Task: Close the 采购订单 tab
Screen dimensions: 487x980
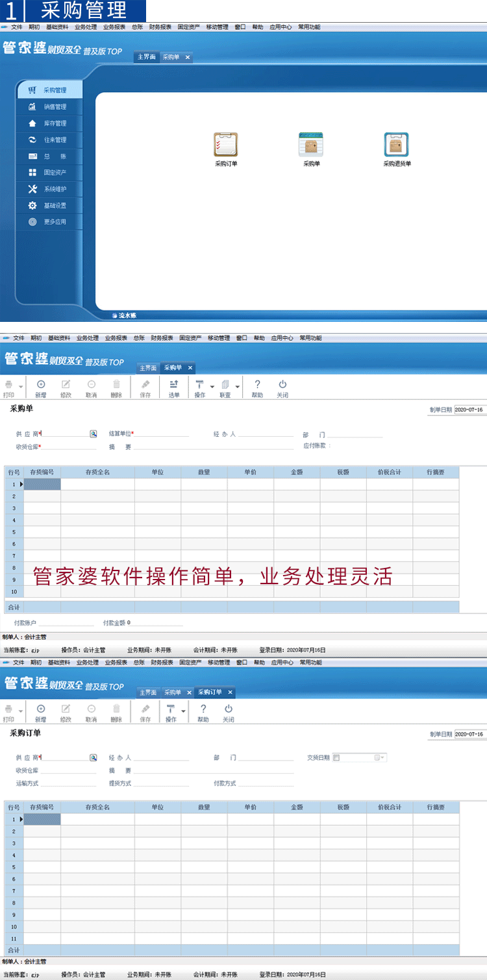Action: point(230,692)
